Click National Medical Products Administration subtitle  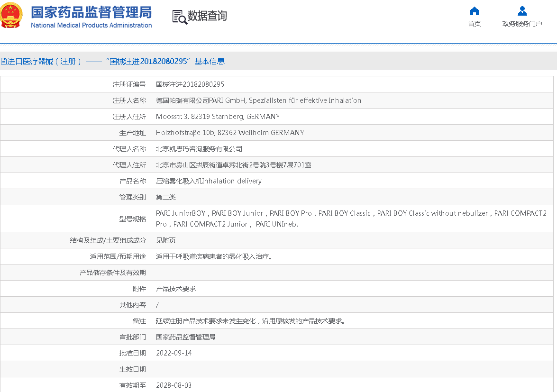click(91, 25)
